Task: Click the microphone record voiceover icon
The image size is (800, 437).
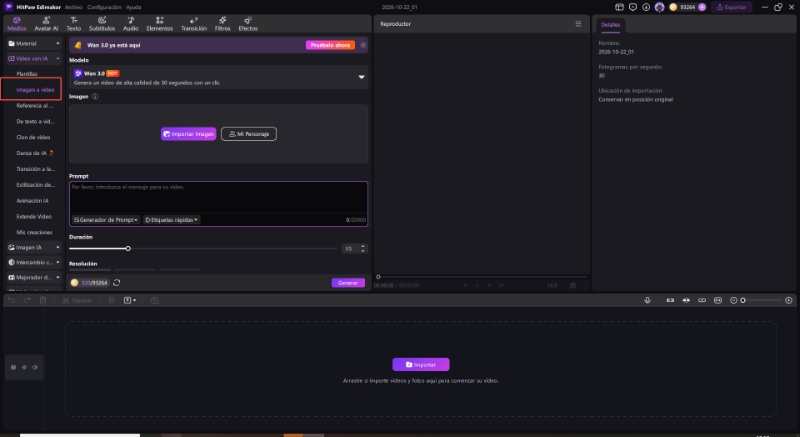Action: (647, 300)
